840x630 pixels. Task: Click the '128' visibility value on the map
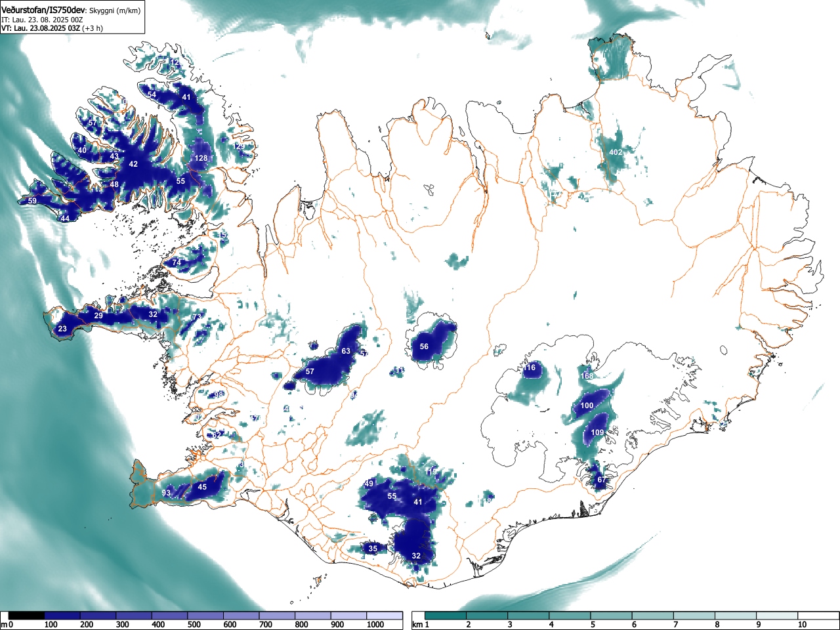coord(201,158)
